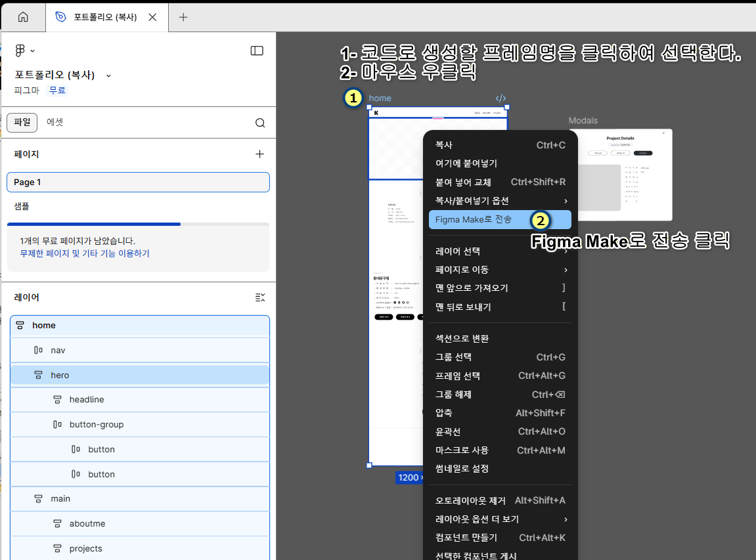Screen dimensions: 756x560
Task: Choose Figma Make로 전송 menu item
Action: coord(474,219)
